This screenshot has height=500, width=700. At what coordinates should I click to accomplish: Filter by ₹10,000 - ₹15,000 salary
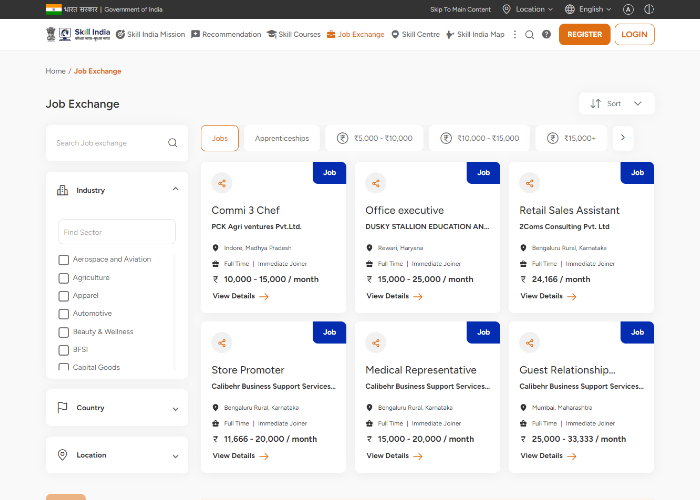pos(479,138)
